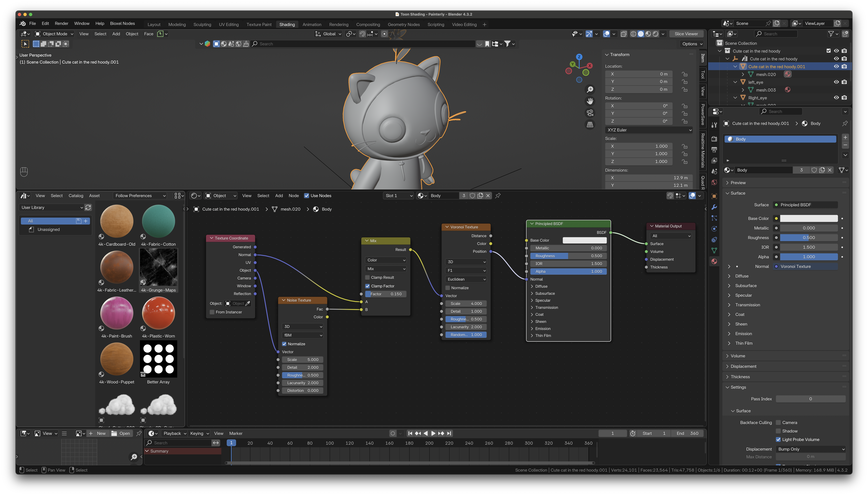Open the Bioxel Nodes menu

pyautogui.click(x=122, y=24)
